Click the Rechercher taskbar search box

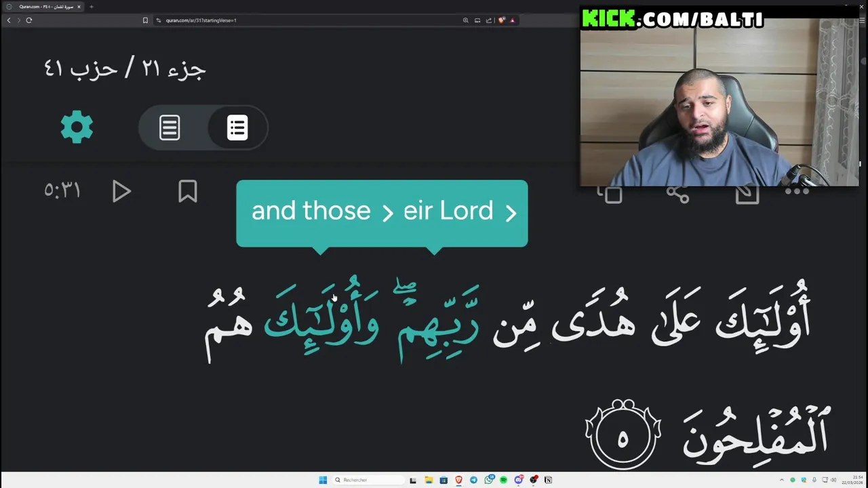pos(368,480)
